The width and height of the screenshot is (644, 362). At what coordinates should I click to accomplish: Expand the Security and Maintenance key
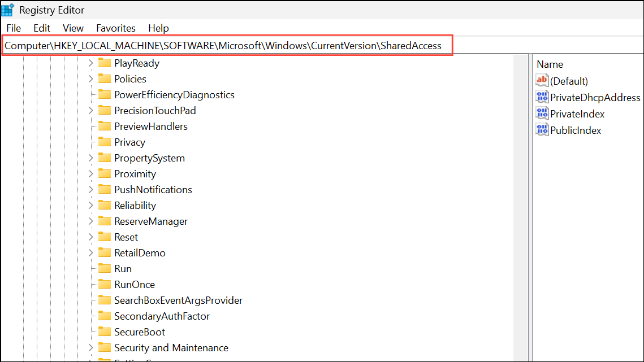(91, 347)
